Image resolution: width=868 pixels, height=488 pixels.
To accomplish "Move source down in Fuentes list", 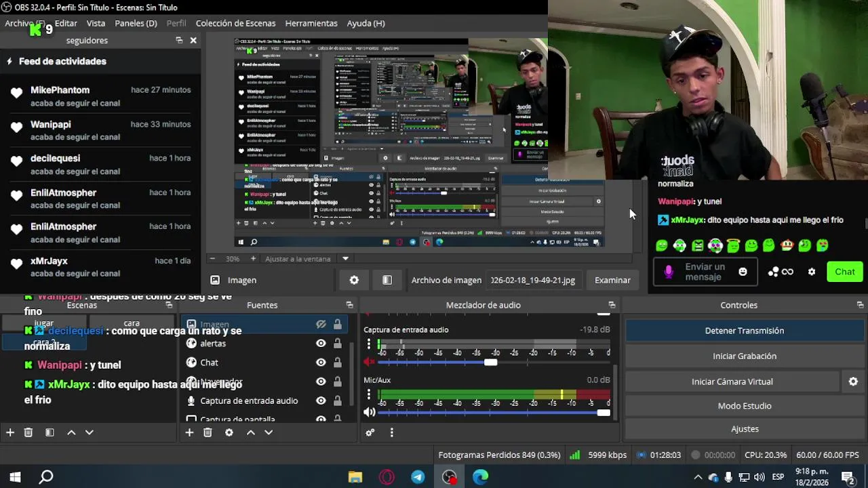I will (x=269, y=432).
